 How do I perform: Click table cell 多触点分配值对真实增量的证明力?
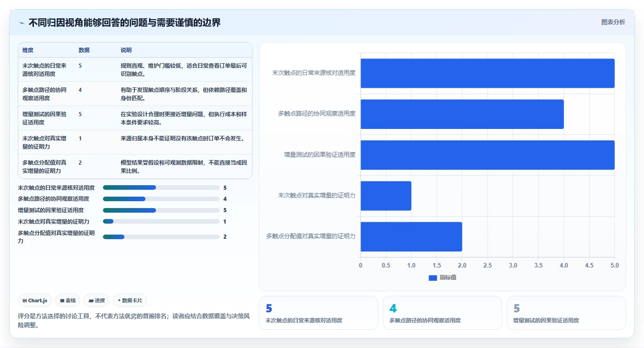(44, 166)
